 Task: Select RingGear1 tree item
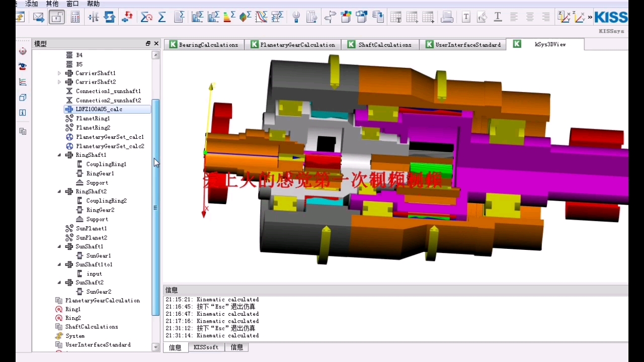point(100,173)
